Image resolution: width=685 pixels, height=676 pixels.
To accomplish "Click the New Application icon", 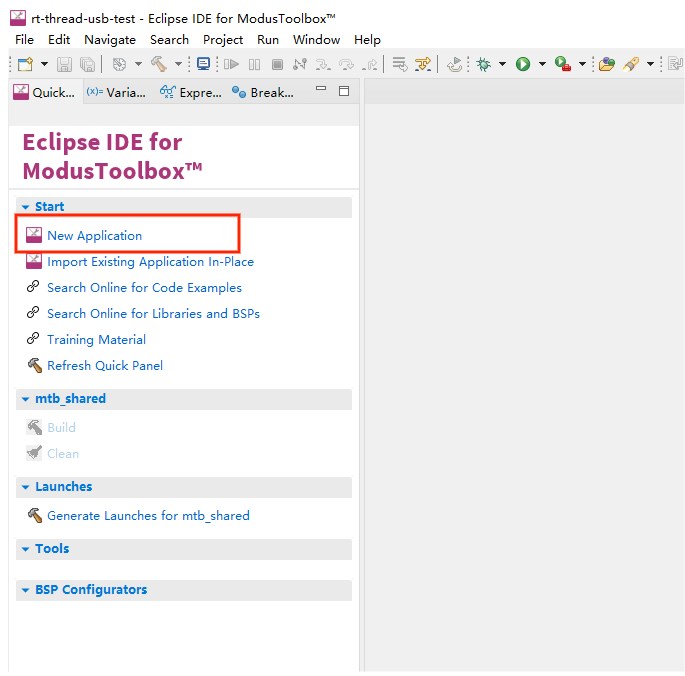I will (34, 235).
